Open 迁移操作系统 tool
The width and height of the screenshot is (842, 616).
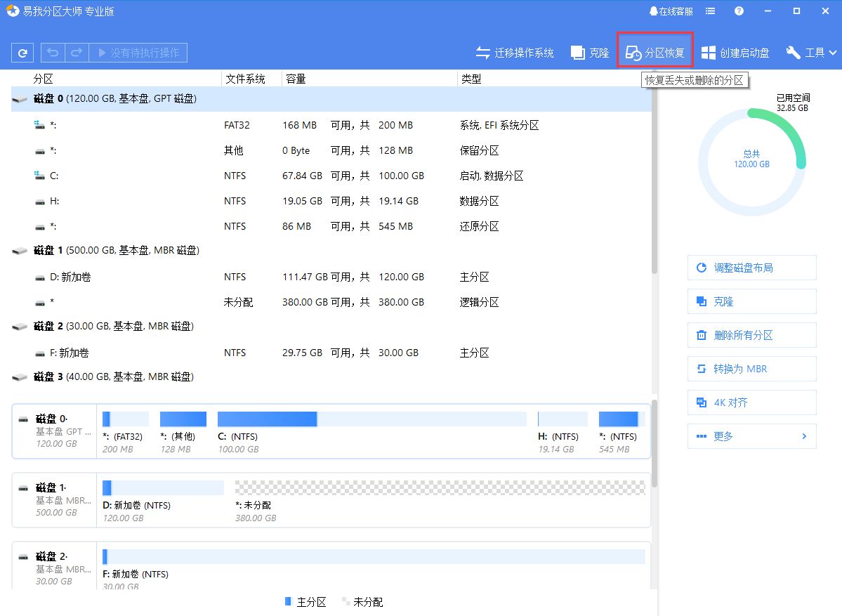pyautogui.click(x=515, y=53)
